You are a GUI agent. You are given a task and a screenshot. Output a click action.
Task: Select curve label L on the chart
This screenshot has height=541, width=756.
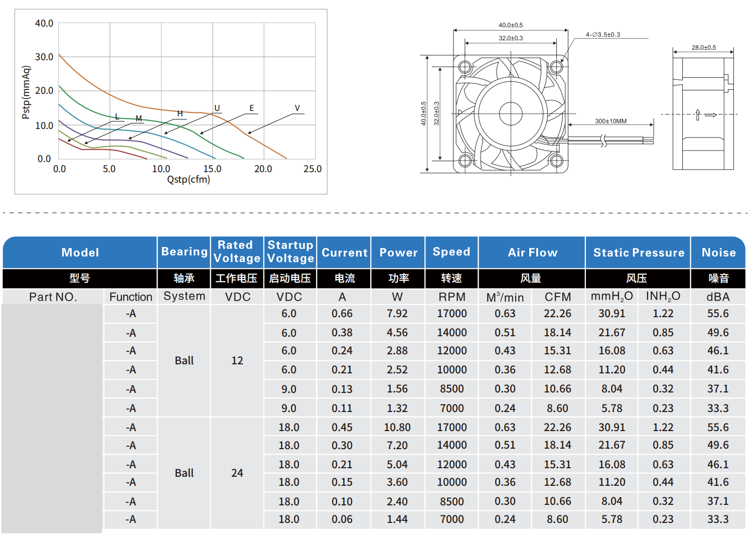(x=117, y=116)
